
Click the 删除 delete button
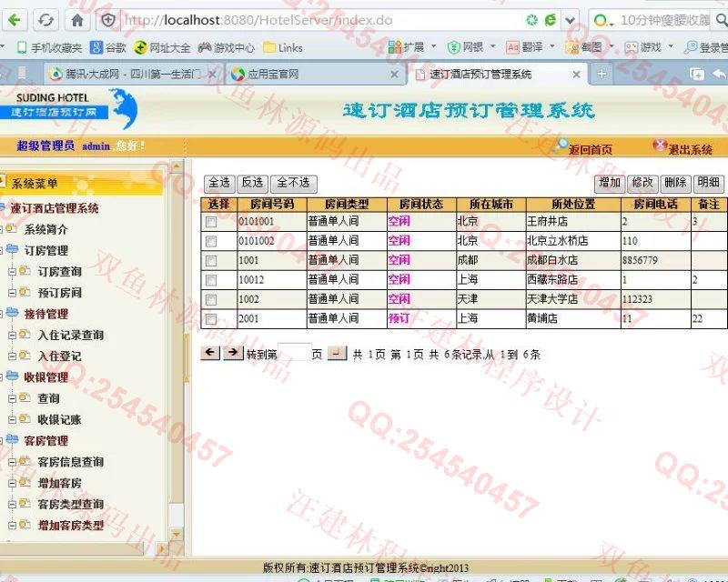(675, 183)
